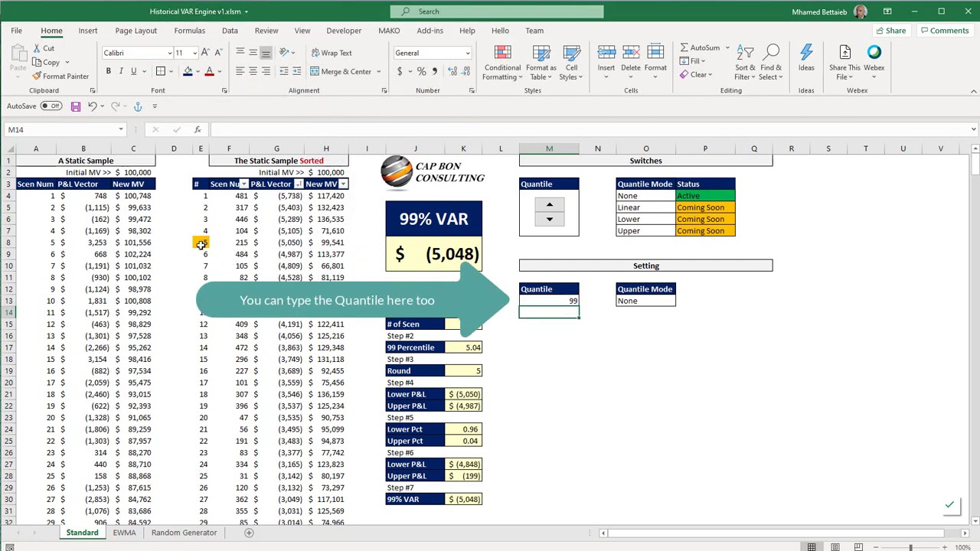The width and height of the screenshot is (980, 551).
Task: Open the Number Format General dropdown
Action: (x=467, y=53)
